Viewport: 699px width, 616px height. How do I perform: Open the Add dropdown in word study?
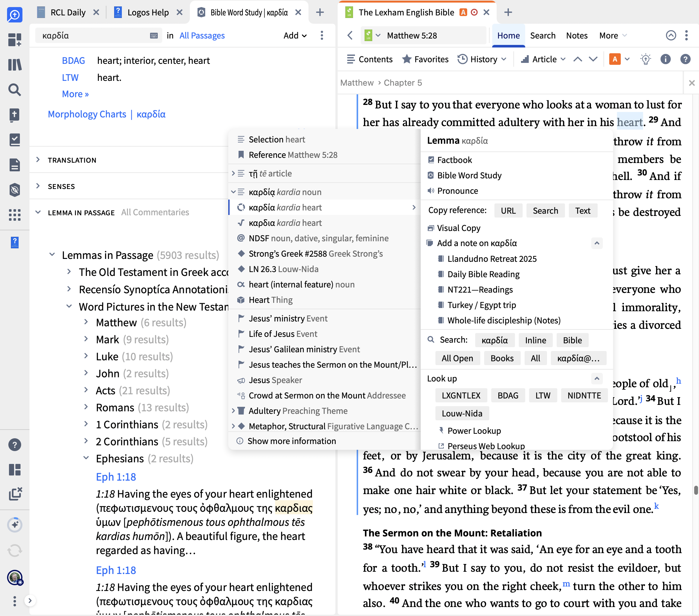click(295, 36)
